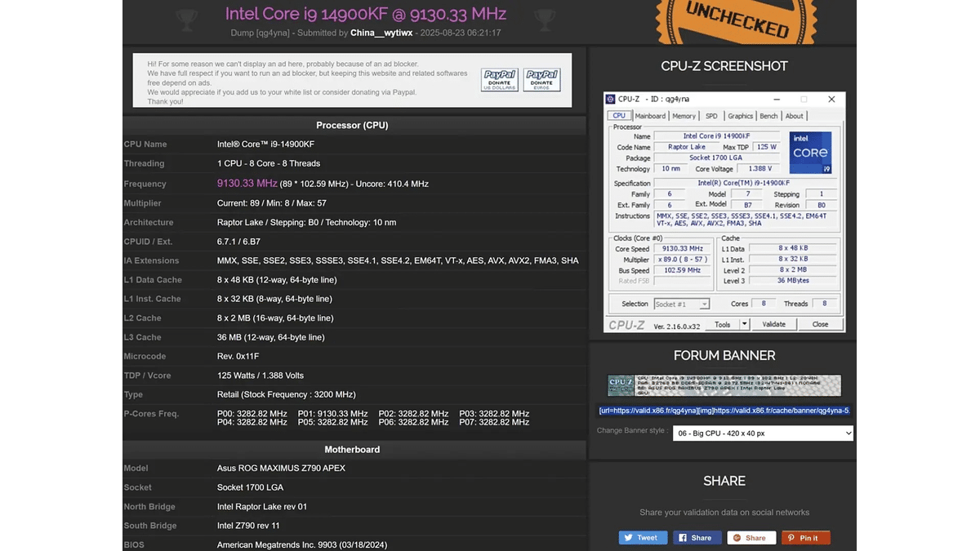Click the FORUM BANNER heading
The image size is (980, 551).
(724, 356)
